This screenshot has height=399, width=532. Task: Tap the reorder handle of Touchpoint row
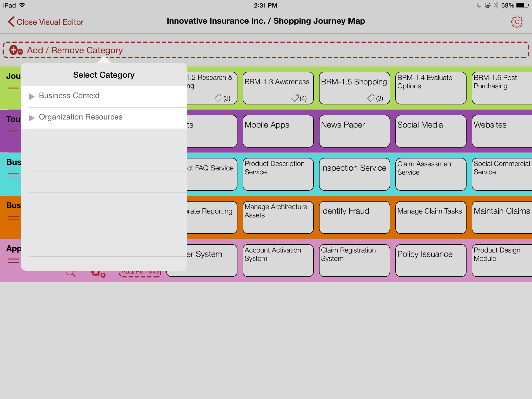click(13, 131)
